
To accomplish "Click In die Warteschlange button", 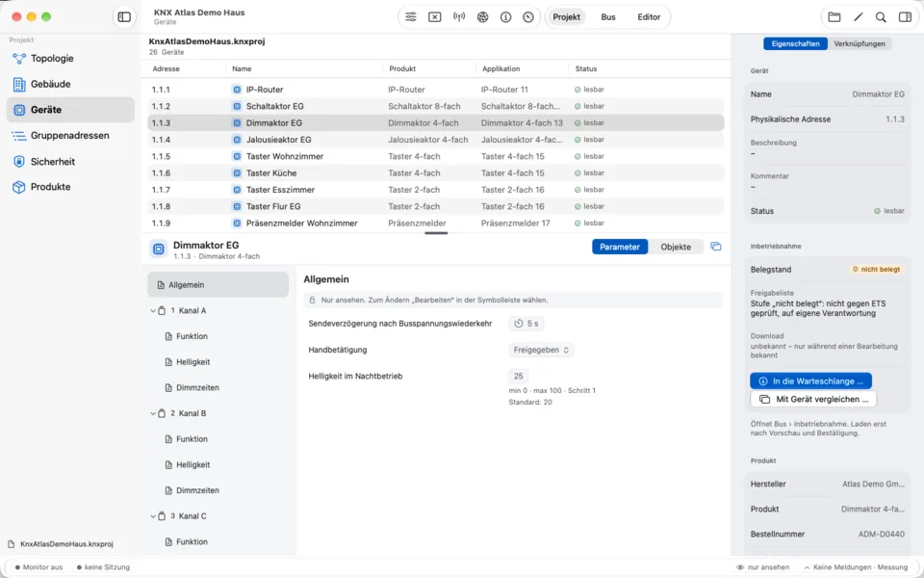I will coord(810,381).
